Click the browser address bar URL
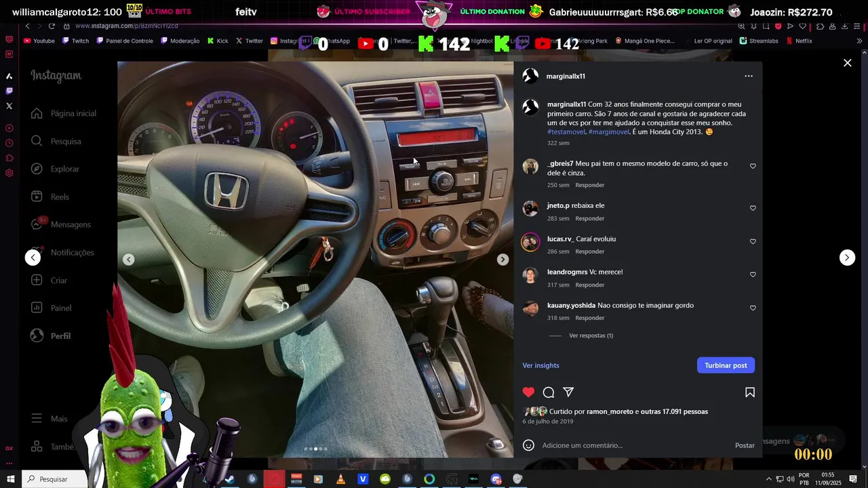868x488 pixels. [127, 26]
